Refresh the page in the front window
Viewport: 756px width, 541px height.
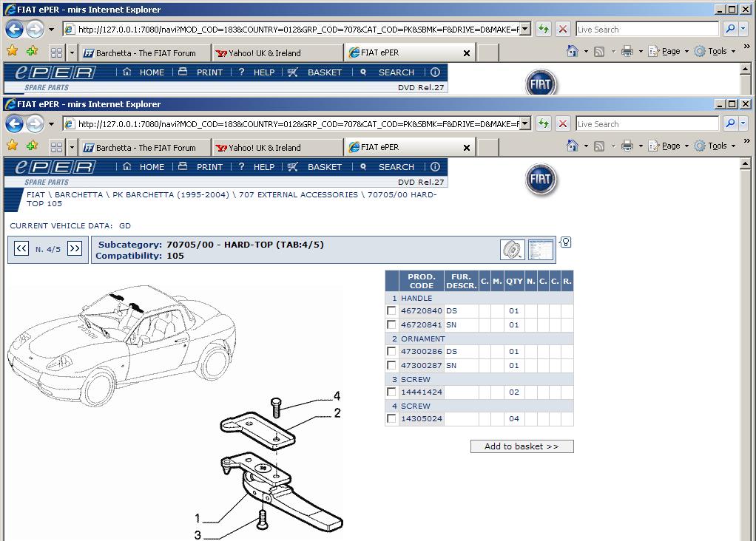click(x=544, y=124)
